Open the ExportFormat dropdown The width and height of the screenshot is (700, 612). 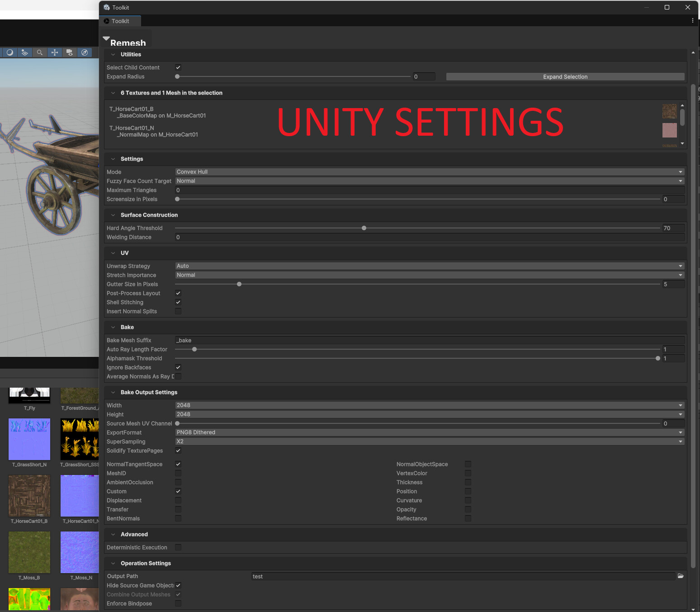[429, 432]
